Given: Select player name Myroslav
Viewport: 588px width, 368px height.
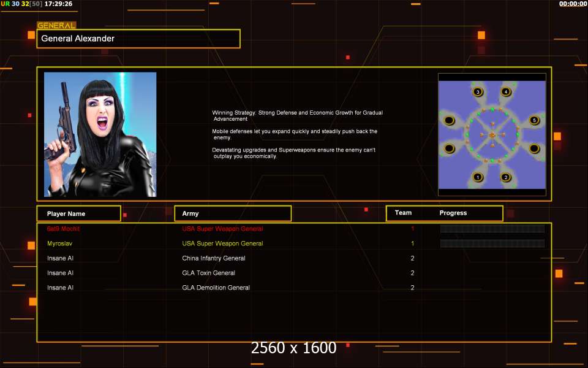Looking at the screenshot, I should [x=59, y=243].
